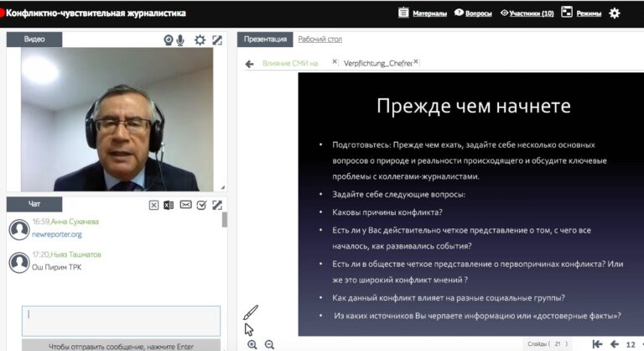Viewport: 644px width, 351px height.
Task: Open the Режимы layout modes menu
Action: pos(589,13)
